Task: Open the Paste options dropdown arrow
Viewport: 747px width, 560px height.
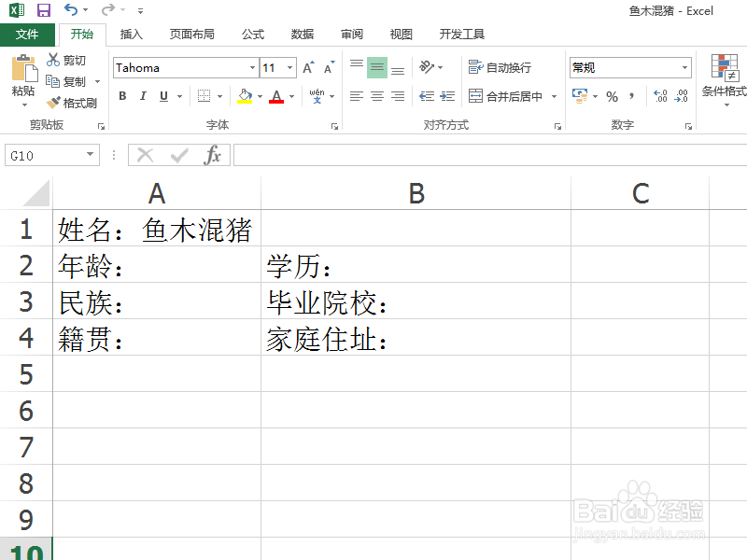Action: click(x=24, y=105)
